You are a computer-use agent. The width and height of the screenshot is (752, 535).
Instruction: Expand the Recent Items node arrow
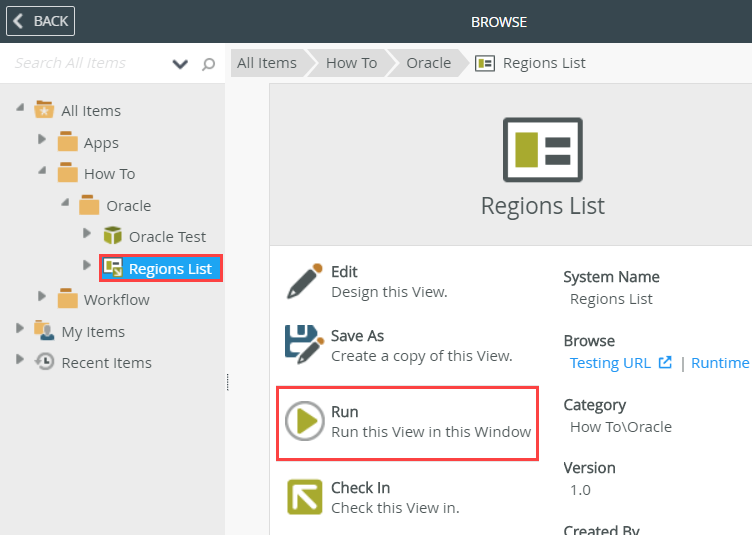click(x=20, y=359)
